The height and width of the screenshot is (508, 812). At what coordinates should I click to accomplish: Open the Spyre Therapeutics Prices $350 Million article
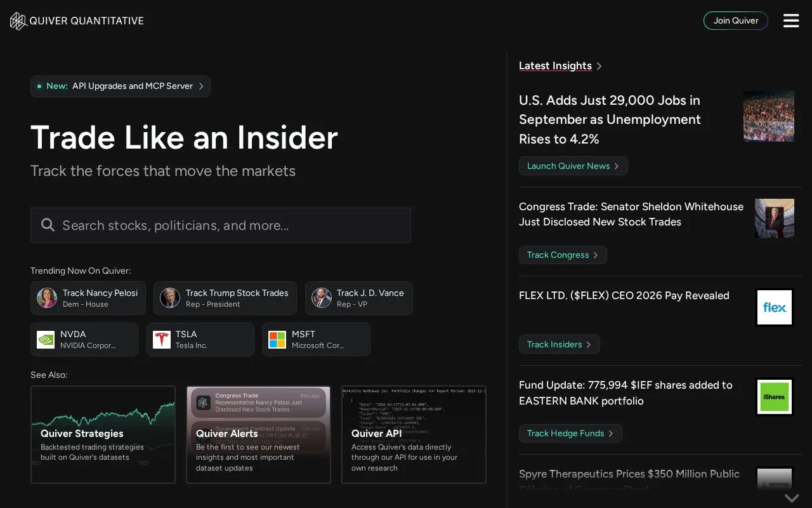(629, 481)
